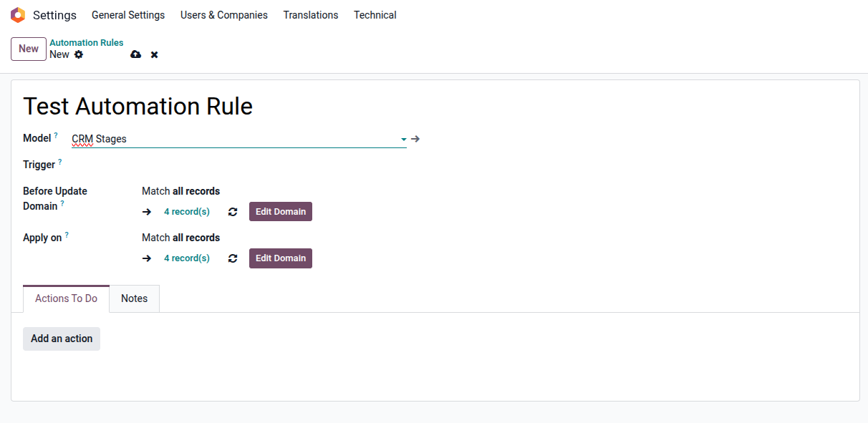
Task: Click the Apply on help question mark
Action: [x=67, y=235]
